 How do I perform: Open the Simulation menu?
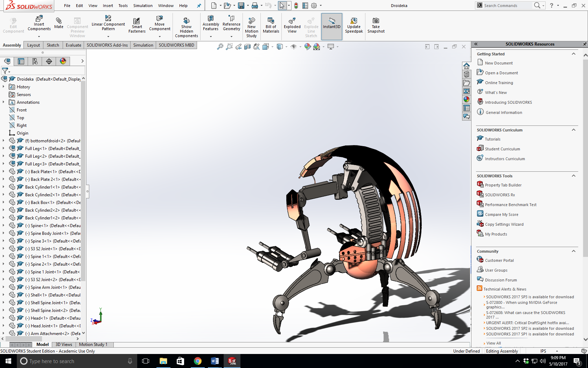point(143,6)
